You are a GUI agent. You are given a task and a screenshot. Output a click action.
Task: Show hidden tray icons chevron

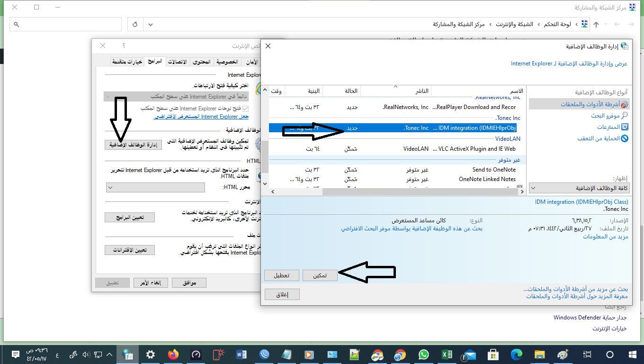click(x=109, y=354)
